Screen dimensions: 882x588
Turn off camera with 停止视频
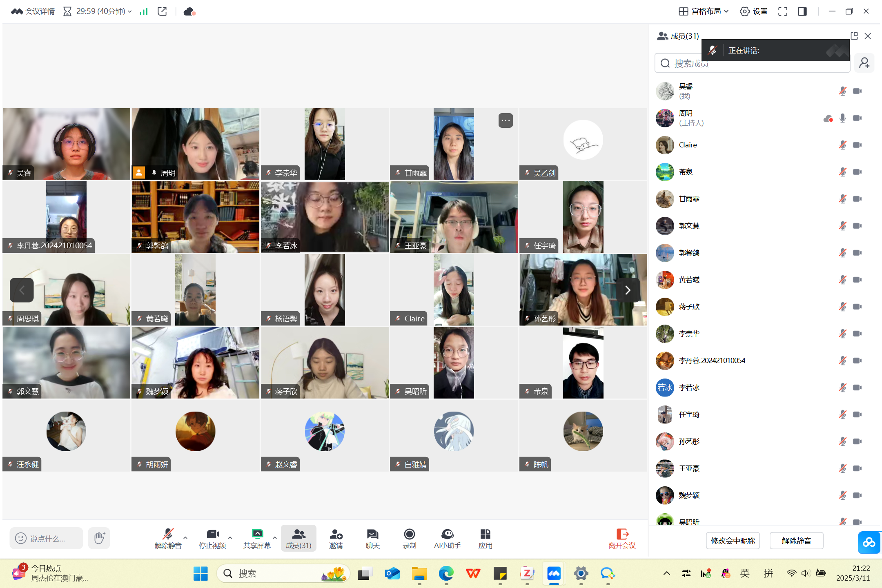(212, 538)
